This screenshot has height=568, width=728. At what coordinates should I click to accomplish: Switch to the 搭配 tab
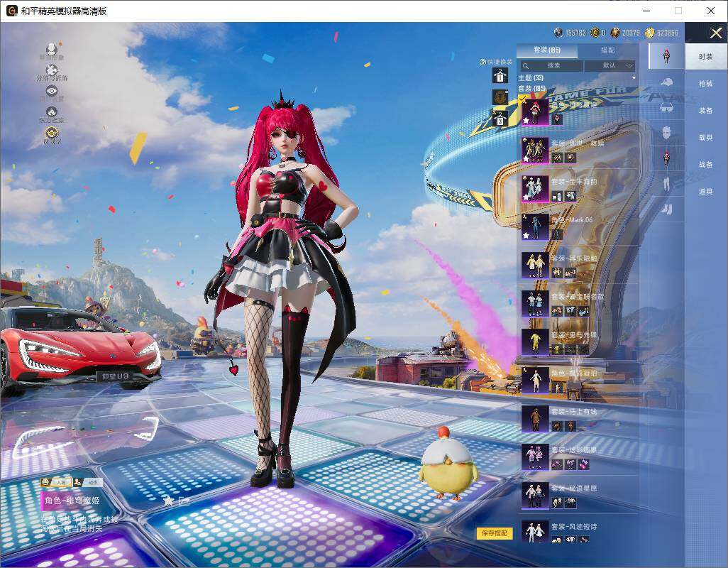click(x=607, y=50)
